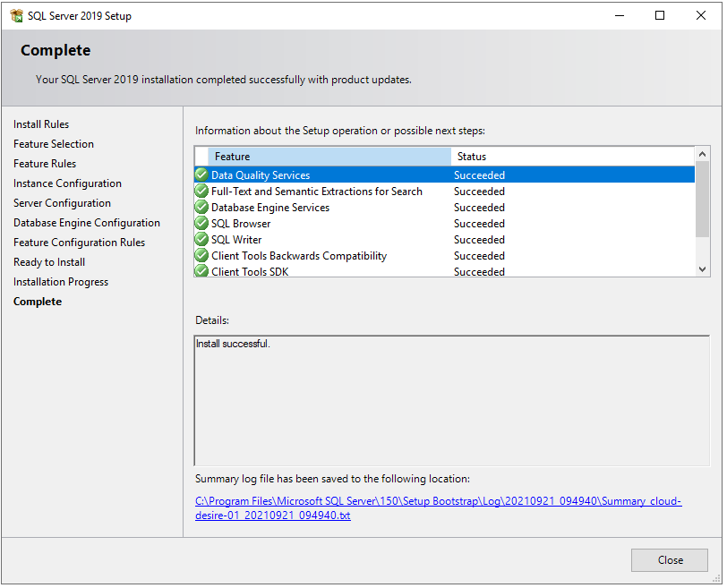This screenshot has height=588, width=727.
Task: Select the Feature Selection step in the sidebar
Action: coord(54,144)
